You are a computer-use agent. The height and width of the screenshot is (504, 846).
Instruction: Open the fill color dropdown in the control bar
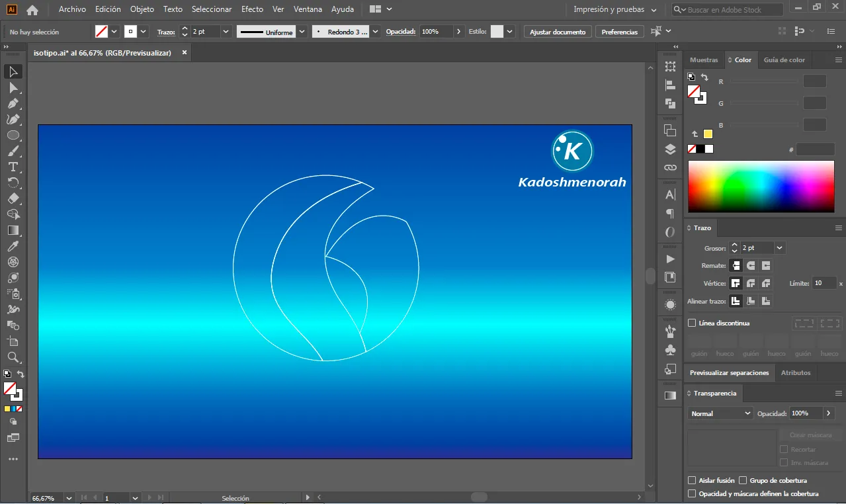(114, 31)
